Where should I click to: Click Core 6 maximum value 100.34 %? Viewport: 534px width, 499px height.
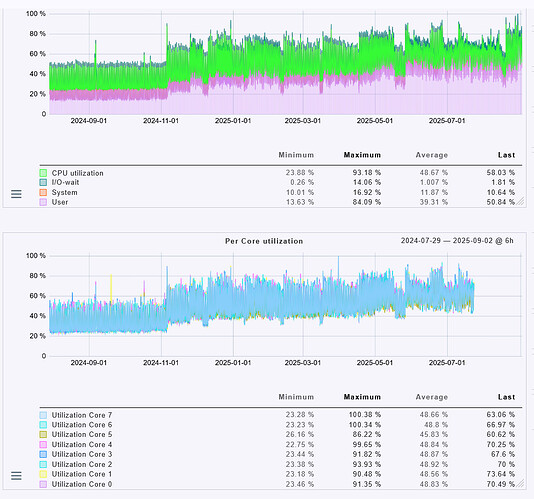pos(365,425)
